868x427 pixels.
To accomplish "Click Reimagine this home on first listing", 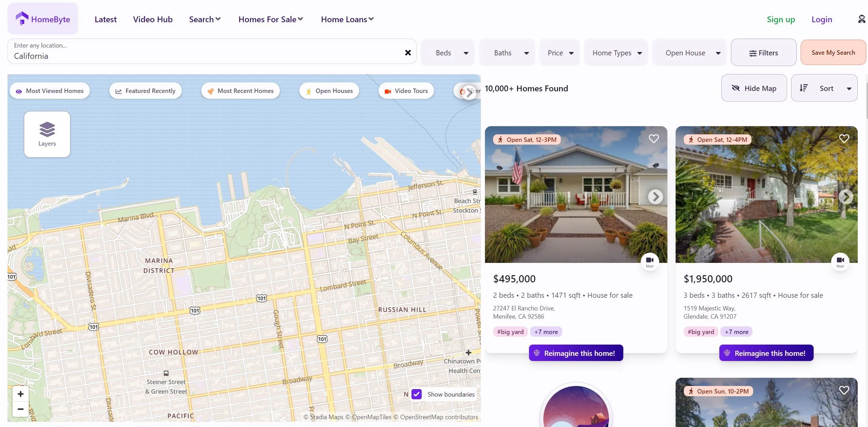I will [x=576, y=353].
